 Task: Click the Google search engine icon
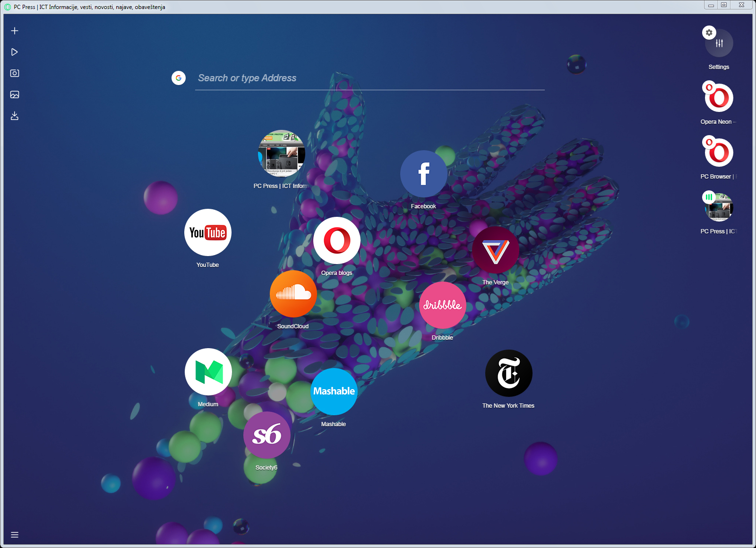tap(179, 78)
